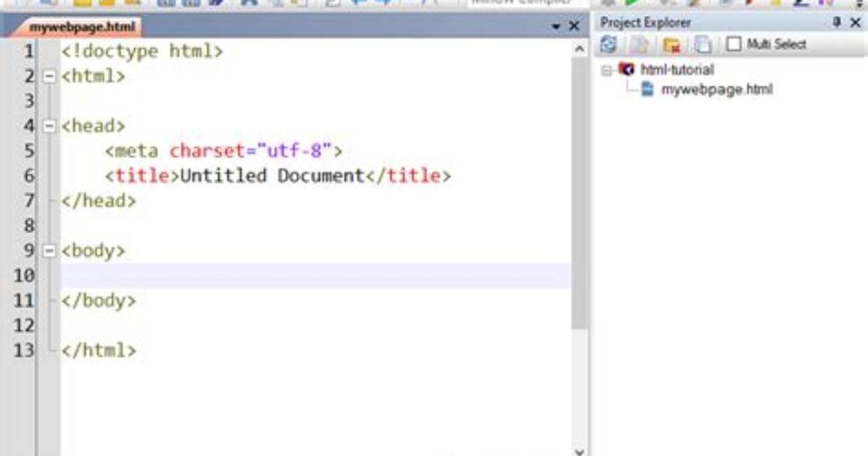
Task: Click the '<!doctype html>' code on line 1
Action: tap(142, 51)
